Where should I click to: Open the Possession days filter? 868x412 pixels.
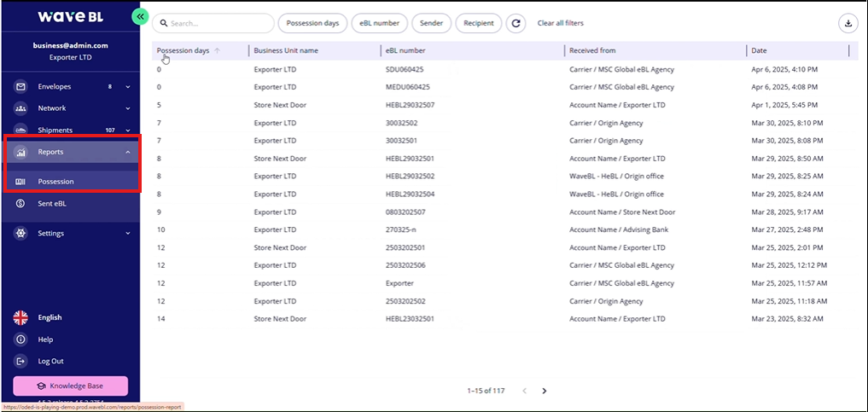click(312, 23)
